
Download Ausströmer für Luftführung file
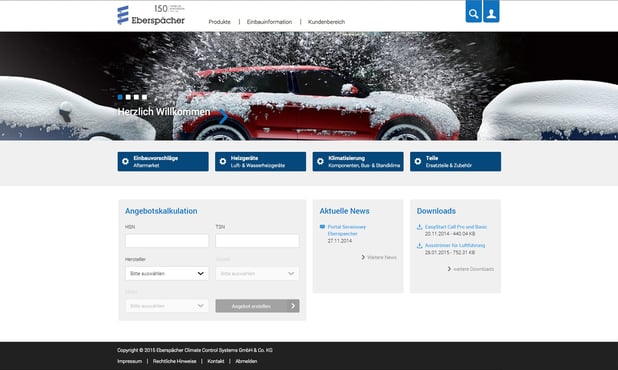(x=455, y=245)
